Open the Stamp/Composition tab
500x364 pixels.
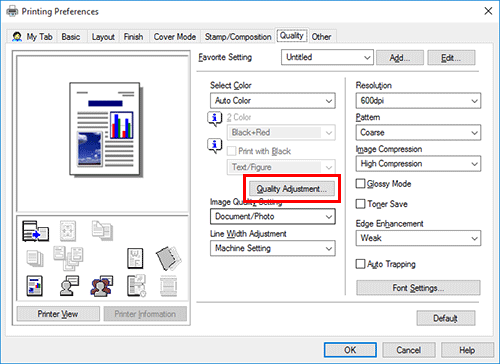238,37
